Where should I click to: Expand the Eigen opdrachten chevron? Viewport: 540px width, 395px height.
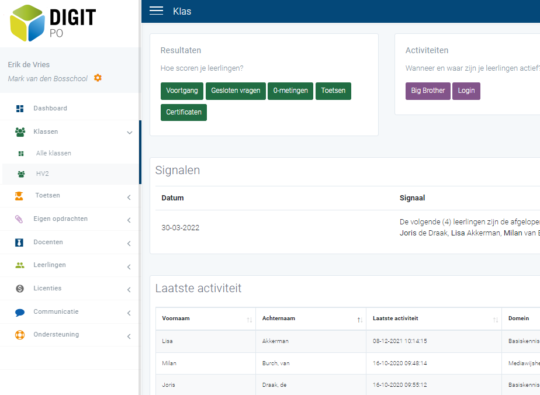[x=129, y=220]
